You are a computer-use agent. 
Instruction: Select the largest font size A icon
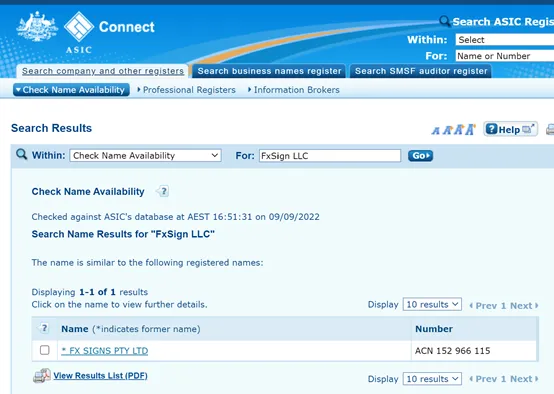pos(470,129)
